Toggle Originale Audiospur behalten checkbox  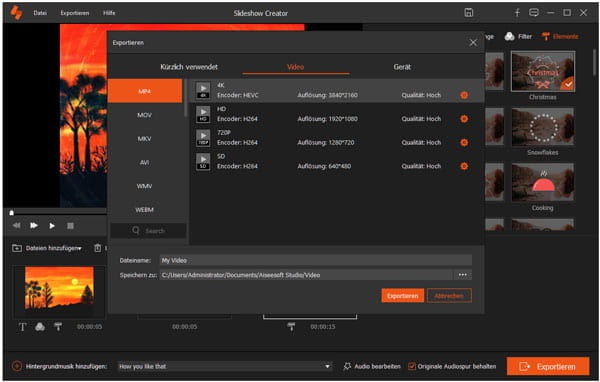tap(412, 366)
